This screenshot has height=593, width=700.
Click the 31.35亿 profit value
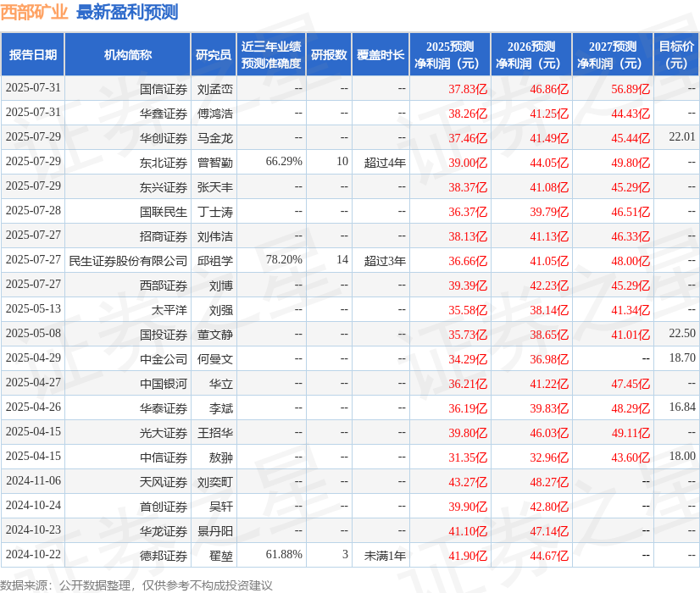pyautogui.click(x=468, y=457)
